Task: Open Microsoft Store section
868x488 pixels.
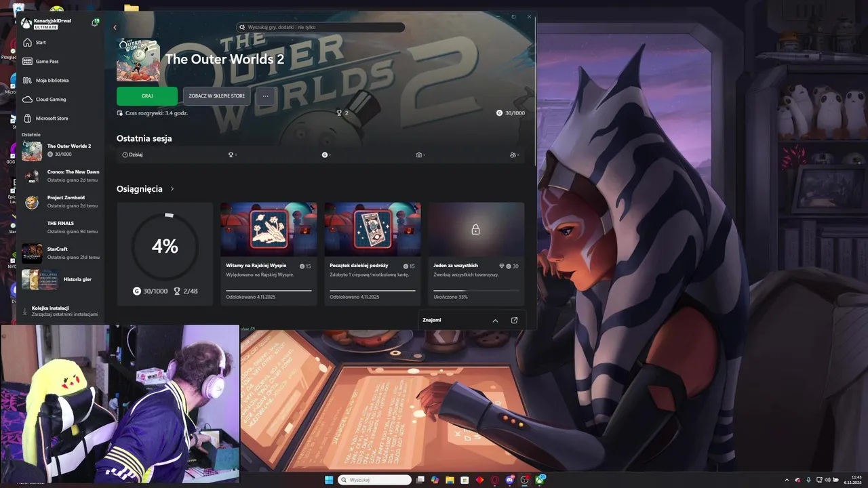Action: point(60,118)
